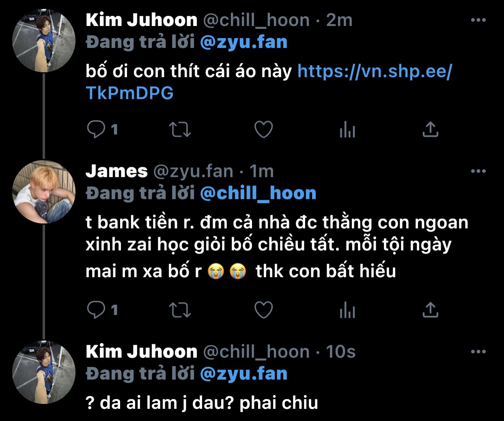Open @zyu.fan mention in first tweet

[244, 42]
